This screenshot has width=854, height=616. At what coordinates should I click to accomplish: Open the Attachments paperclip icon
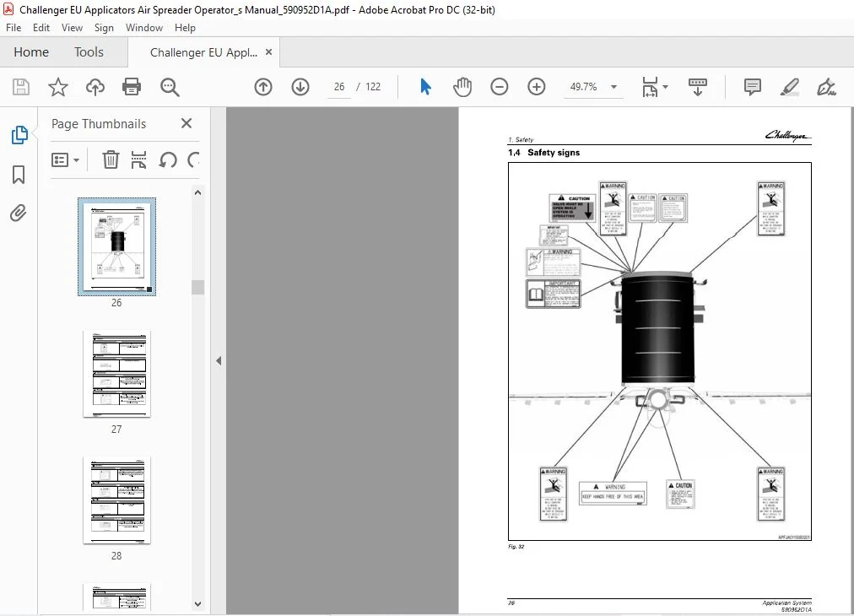[18, 213]
